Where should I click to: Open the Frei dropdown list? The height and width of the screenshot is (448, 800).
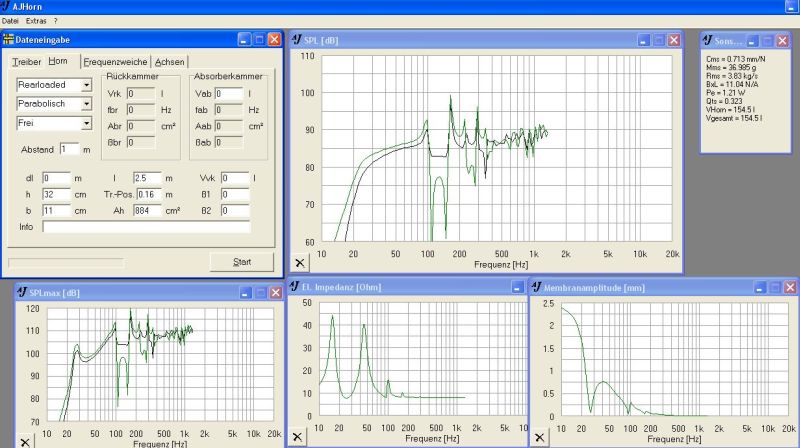click(86, 123)
